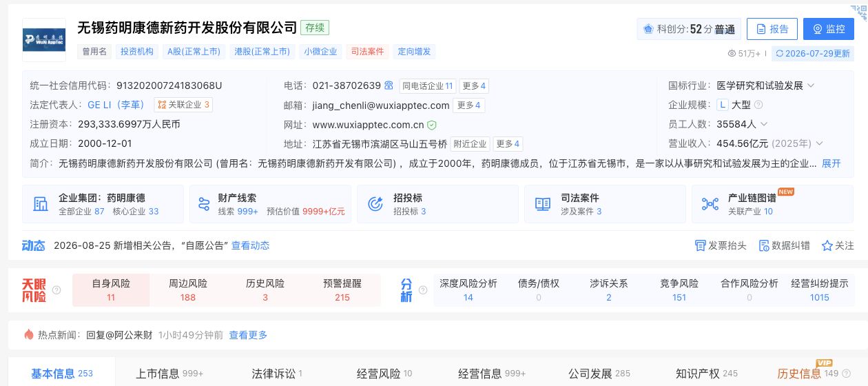
Task: Click help icon beside 天眼风险
Action: (x=56, y=290)
